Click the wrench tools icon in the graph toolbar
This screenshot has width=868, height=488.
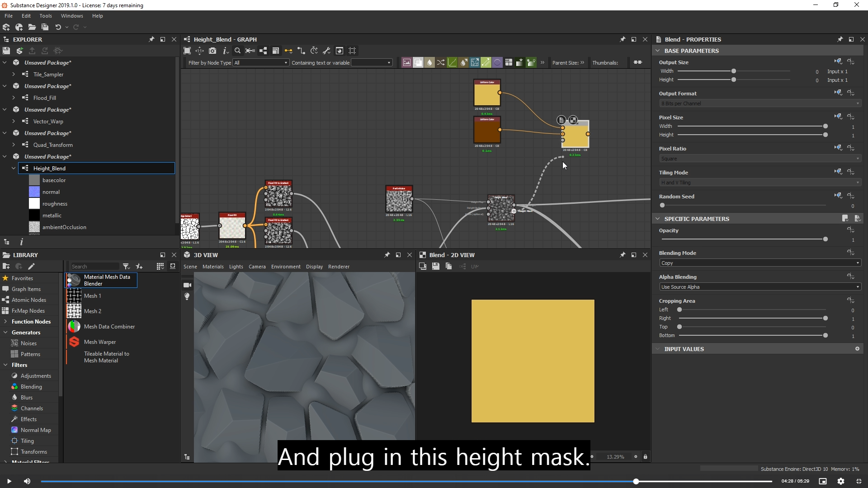point(326,51)
